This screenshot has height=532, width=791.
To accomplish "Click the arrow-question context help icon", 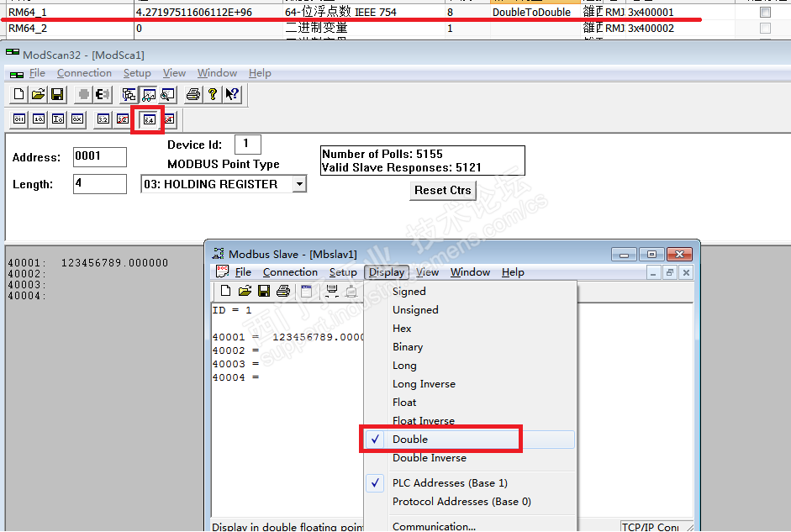I will [232, 94].
